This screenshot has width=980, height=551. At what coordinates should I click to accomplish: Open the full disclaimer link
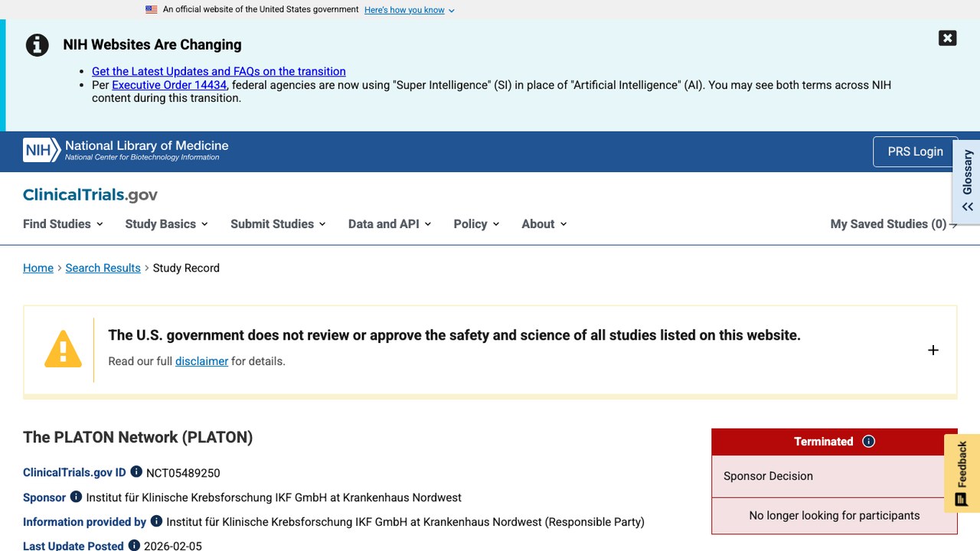(201, 361)
